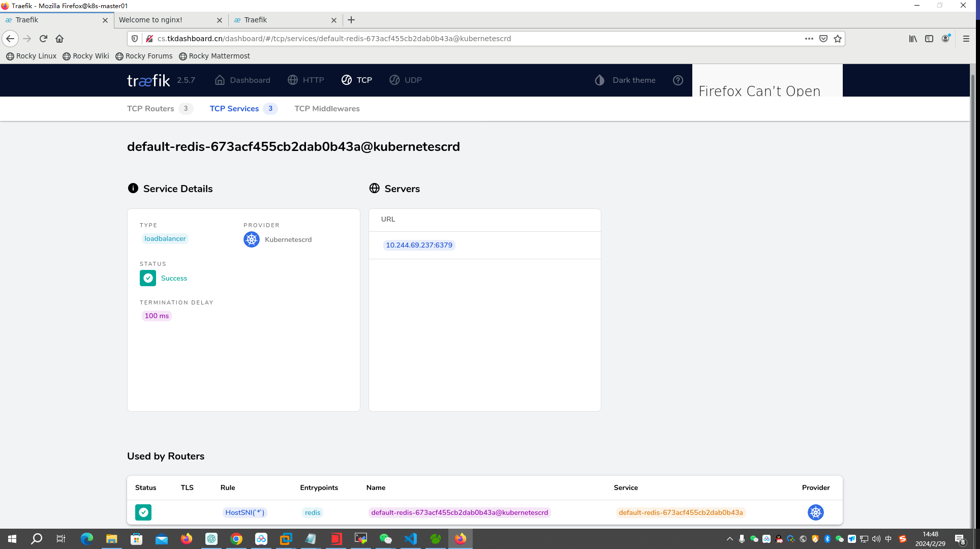Switch to TCP Routers tab
Image resolution: width=980 pixels, height=549 pixels.
(x=150, y=108)
